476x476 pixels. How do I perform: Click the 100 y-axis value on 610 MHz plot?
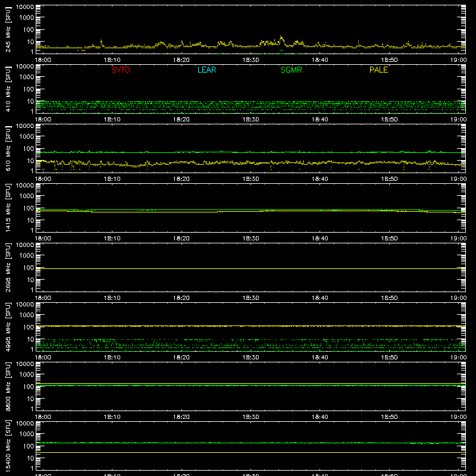pos(29,149)
